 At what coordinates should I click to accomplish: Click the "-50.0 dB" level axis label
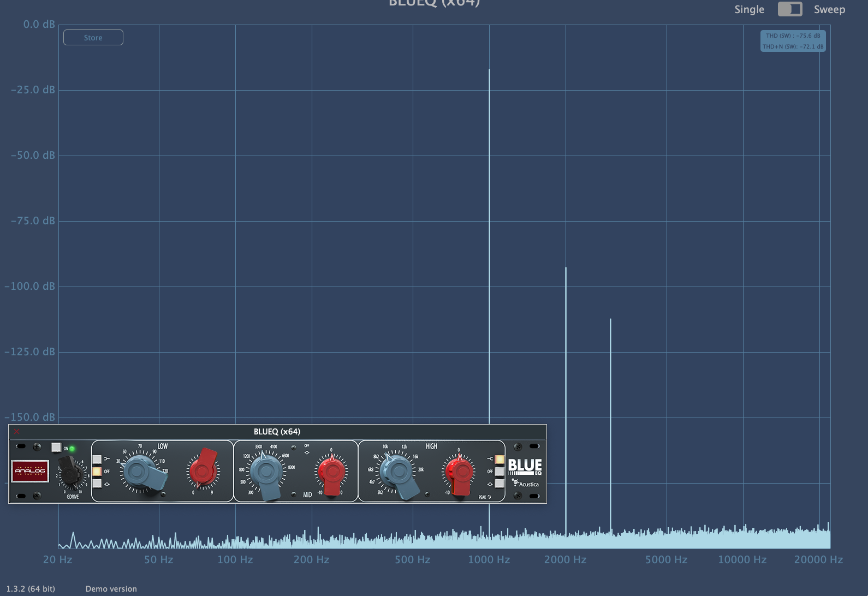coord(33,156)
